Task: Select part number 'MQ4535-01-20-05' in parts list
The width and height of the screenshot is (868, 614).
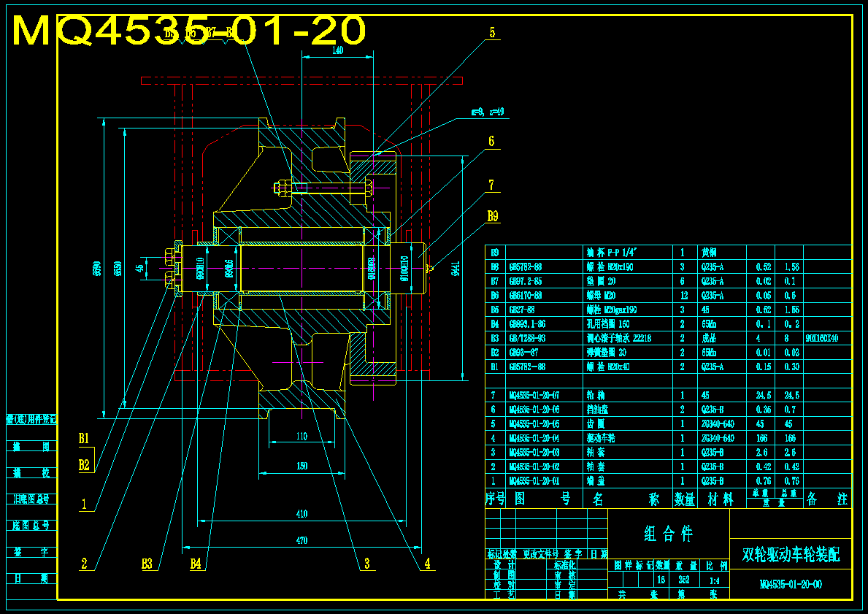Action: (x=534, y=424)
